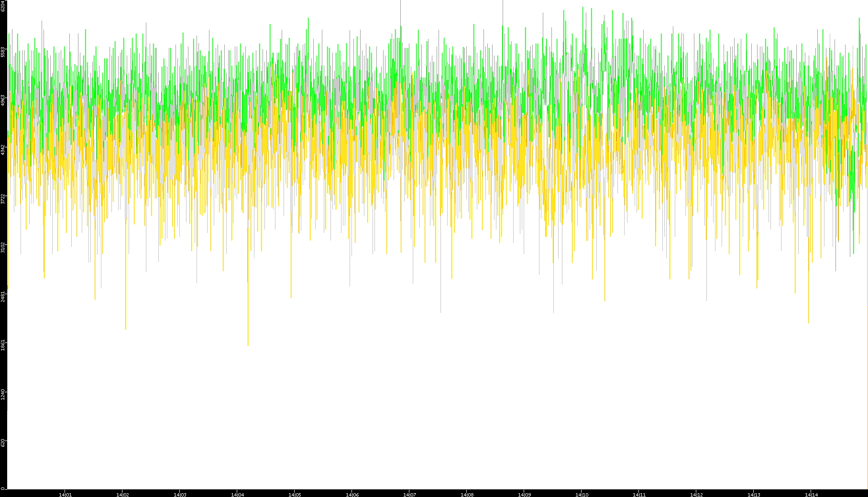Click the 14:02 time axis label

click(x=122, y=495)
